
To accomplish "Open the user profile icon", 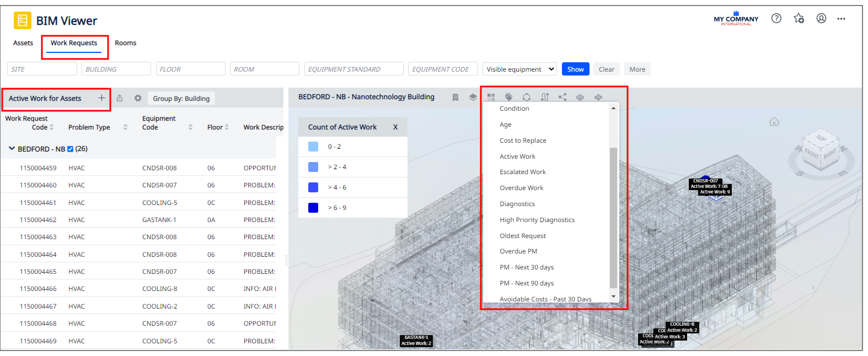I will [x=821, y=19].
